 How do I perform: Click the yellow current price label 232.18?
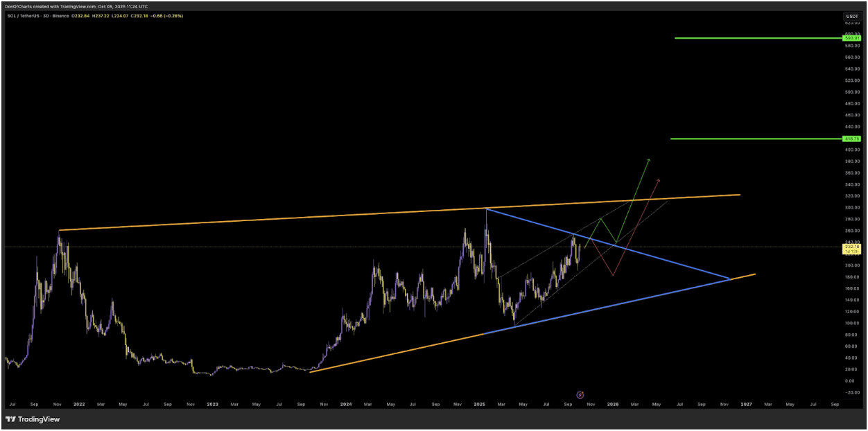point(851,247)
